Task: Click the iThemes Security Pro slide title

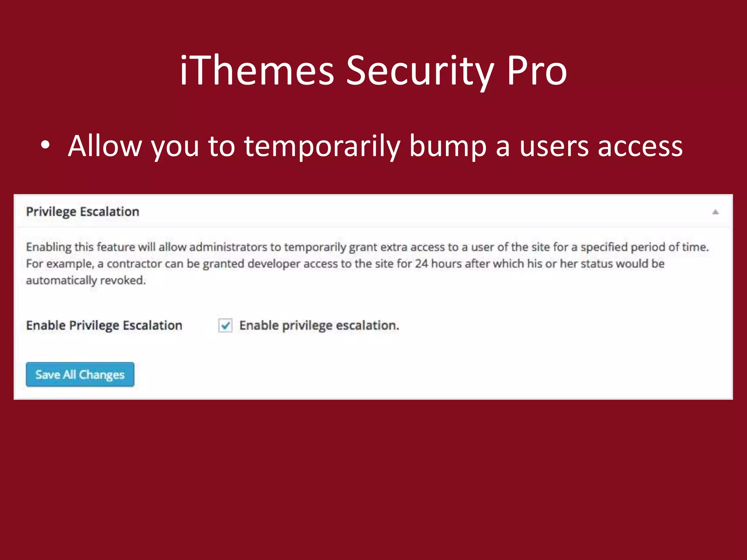Action: [373, 70]
